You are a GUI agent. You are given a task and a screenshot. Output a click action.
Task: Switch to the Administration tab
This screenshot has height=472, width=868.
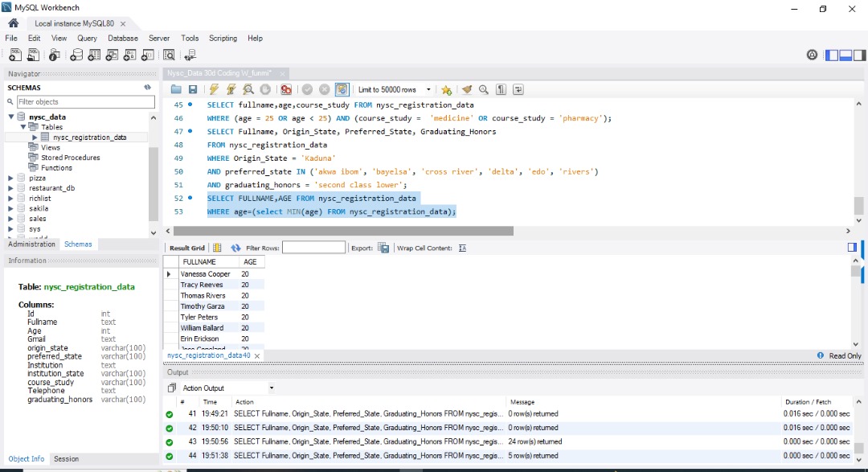31,244
